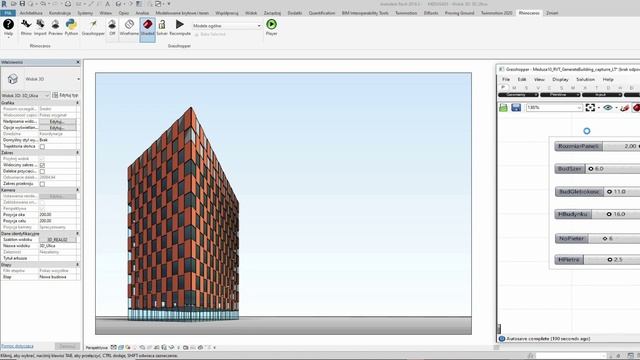This screenshot has width=640, height=360.
Task: Click the HPietra slider handle
Action: (x=609, y=260)
